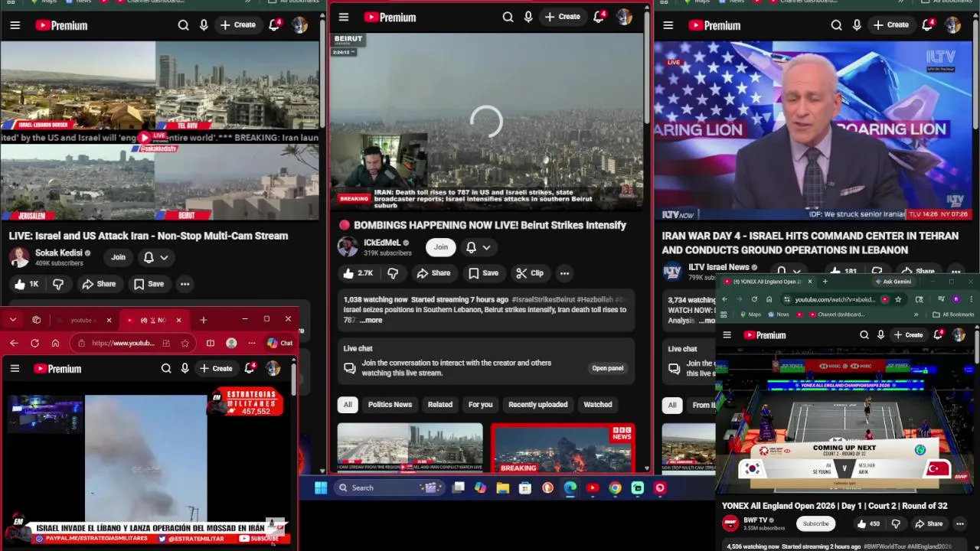Viewport: 980px width, 551px height.
Task: Expand ICkEdMeL notification preferences chevron
Action: pyautogui.click(x=486, y=247)
